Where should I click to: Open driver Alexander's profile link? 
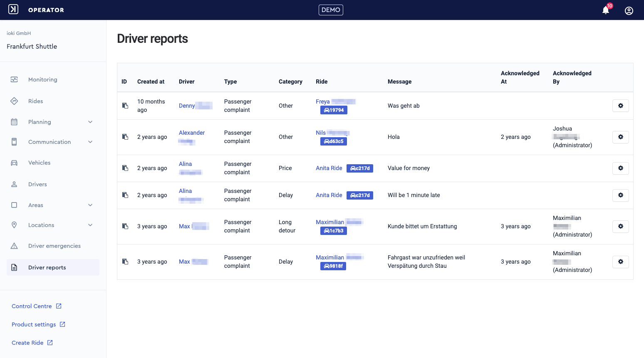pyautogui.click(x=192, y=137)
